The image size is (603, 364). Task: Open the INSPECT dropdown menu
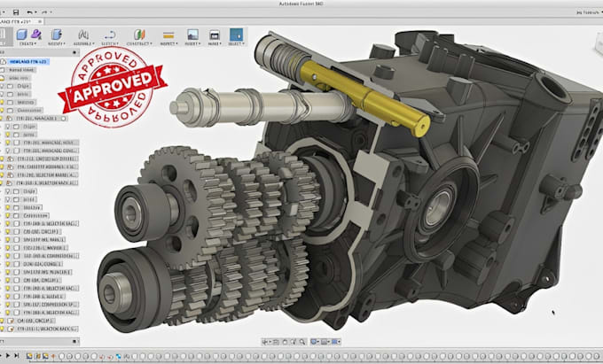(168, 43)
